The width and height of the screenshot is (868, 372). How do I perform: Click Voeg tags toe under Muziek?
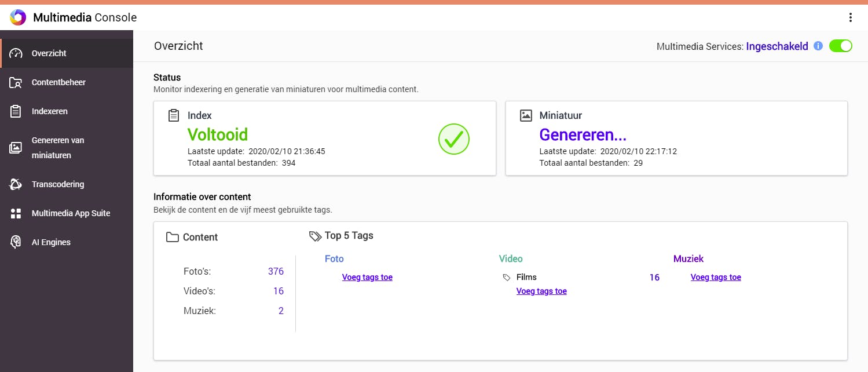point(716,277)
